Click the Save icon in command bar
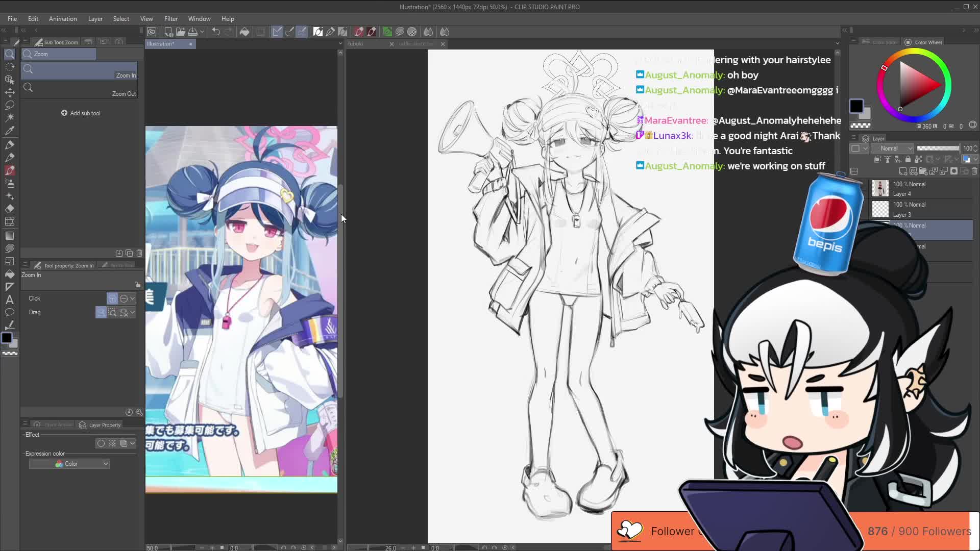 click(x=193, y=32)
